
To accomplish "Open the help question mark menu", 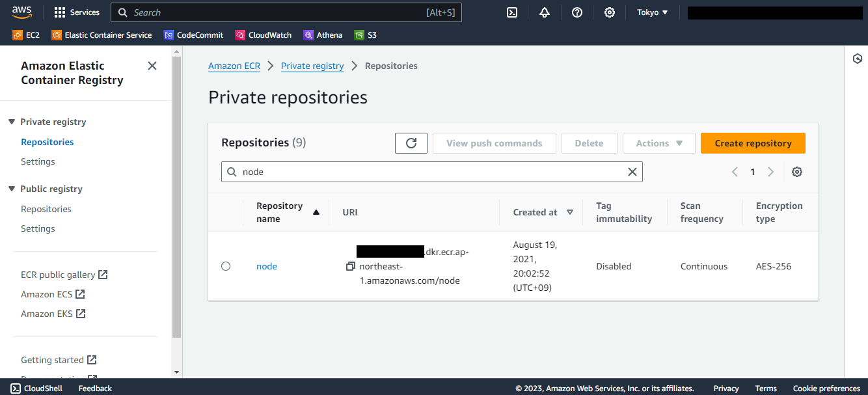I will tap(577, 12).
